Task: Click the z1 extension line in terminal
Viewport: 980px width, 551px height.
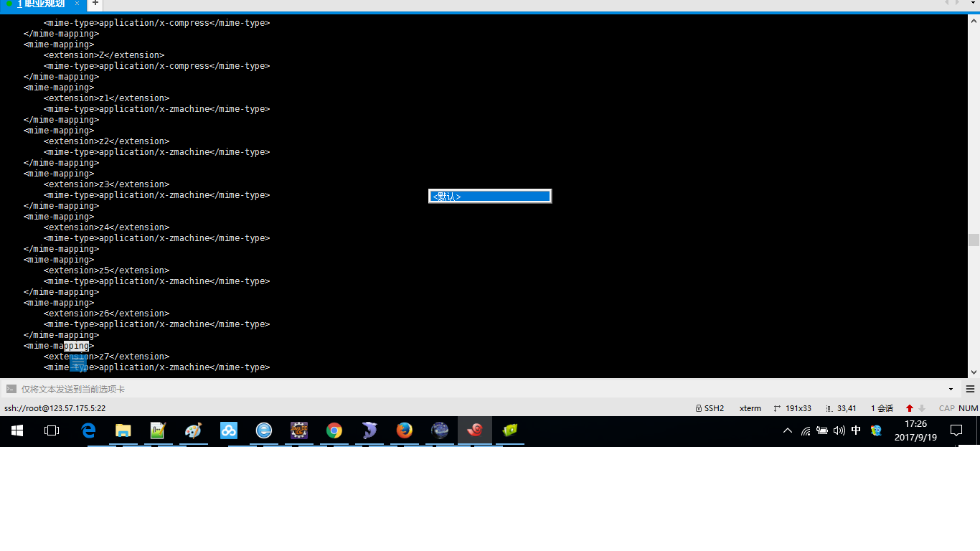Action: pyautogui.click(x=106, y=98)
